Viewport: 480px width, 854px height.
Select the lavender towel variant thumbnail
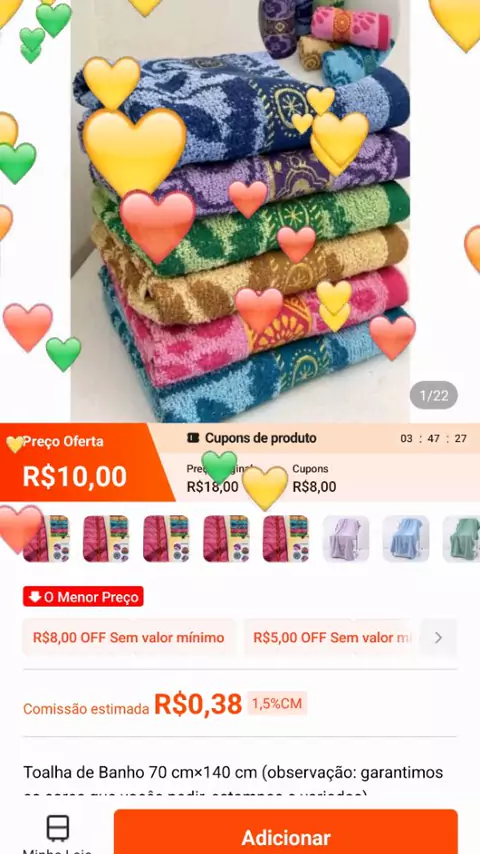pyautogui.click(x=346, y=539)
